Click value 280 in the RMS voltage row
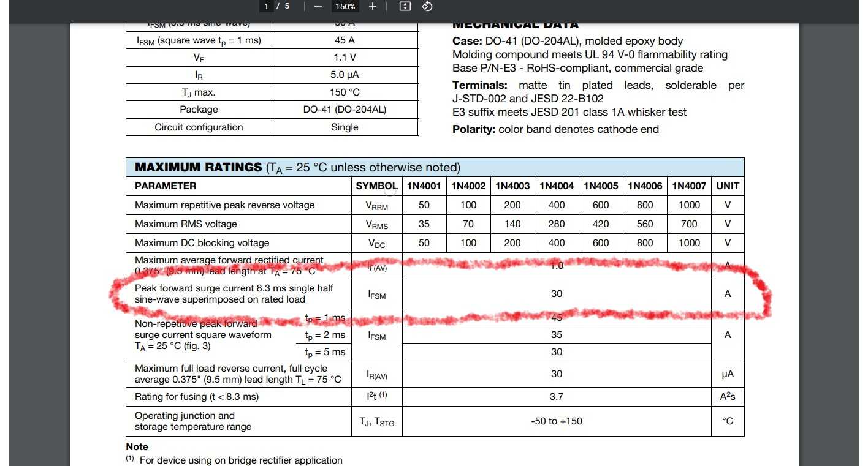This screenshot has height=466, width=868. [x=557, y=224]
